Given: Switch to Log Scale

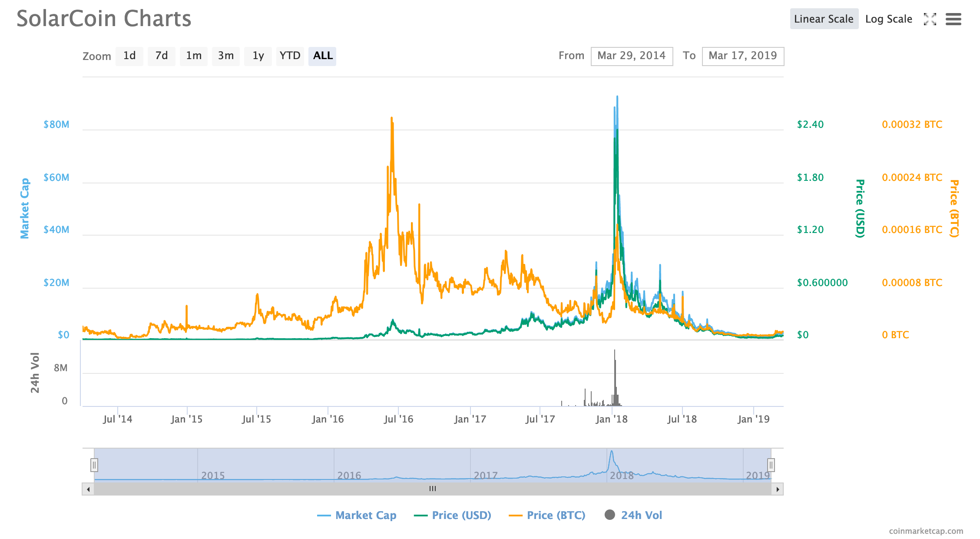Looking at the screenshot, I should tap(888, 19).
